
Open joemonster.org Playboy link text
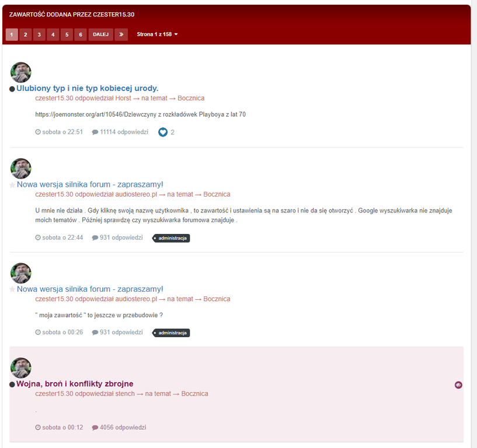click(141, 114)
